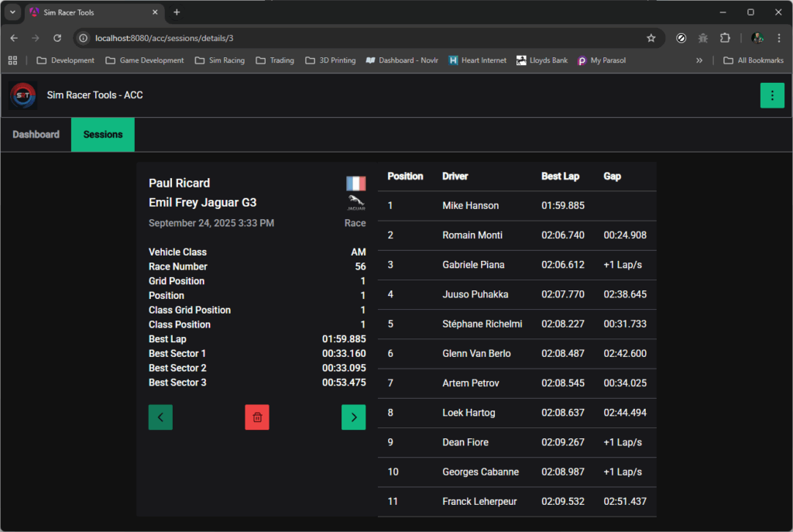Go to previous session with left arrow
The width and height of the screenshot is (793, 532).
[160, 417]
